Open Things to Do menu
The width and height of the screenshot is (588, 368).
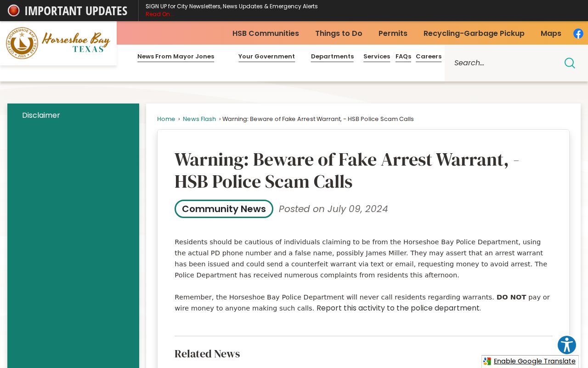[x=339, y=34]
